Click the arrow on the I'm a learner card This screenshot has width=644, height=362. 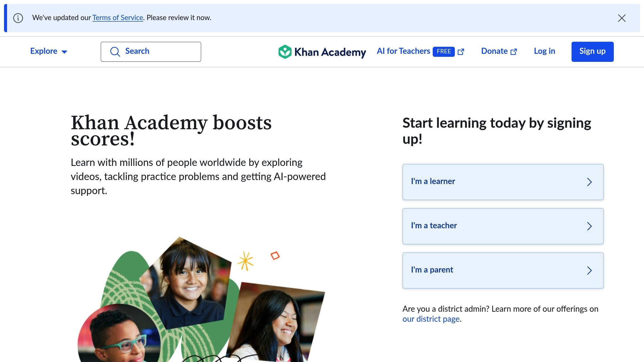point(590,182)
